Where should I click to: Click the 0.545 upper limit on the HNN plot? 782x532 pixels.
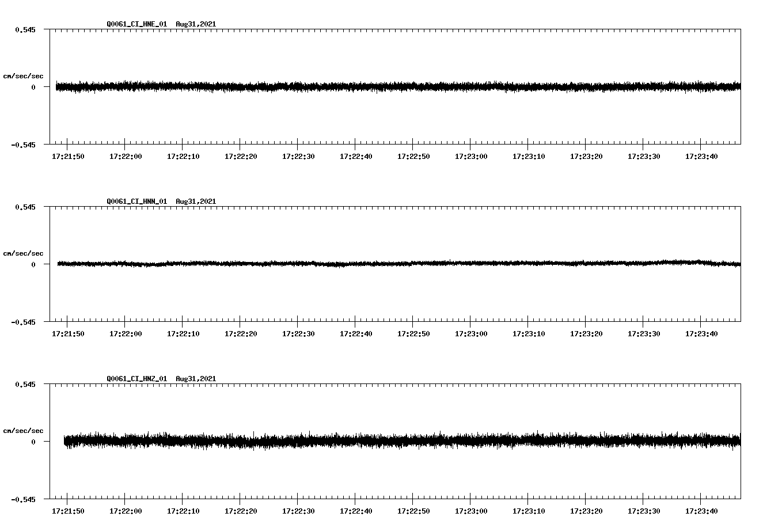click(x=25, y=207)
